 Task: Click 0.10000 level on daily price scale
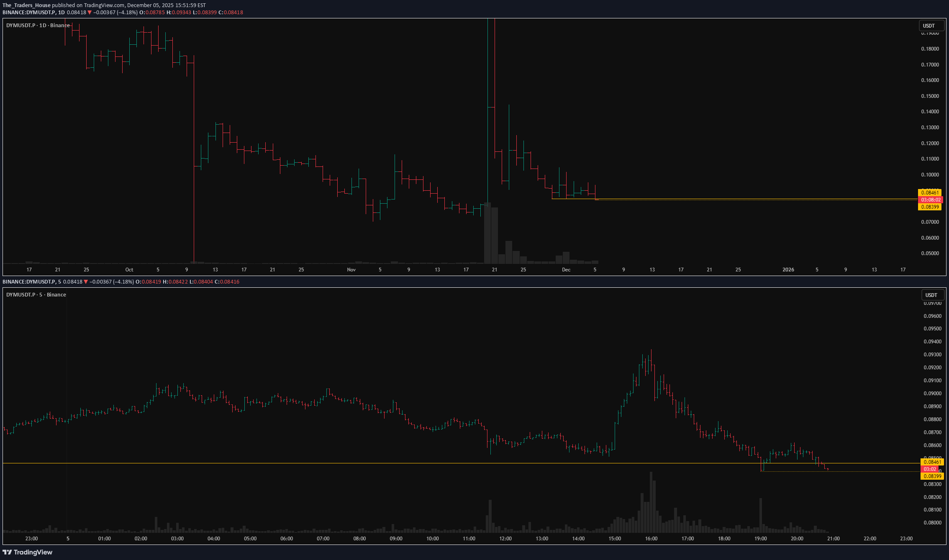[930, 175]
